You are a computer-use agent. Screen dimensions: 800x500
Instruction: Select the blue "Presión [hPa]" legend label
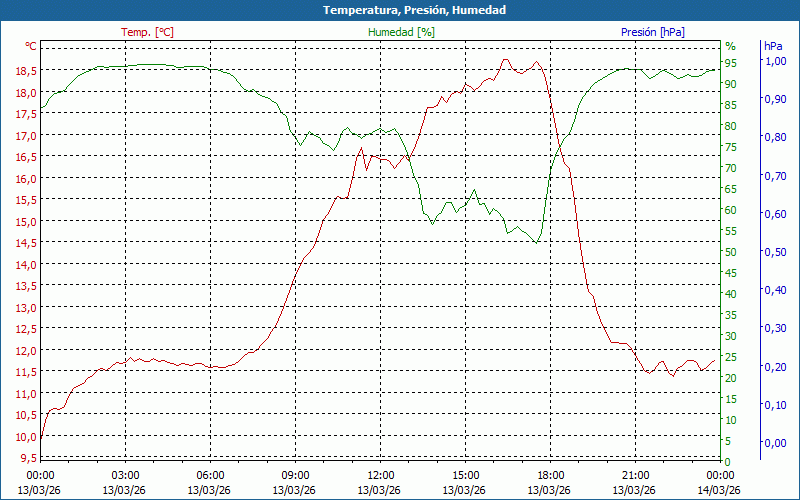coord(653,32)
